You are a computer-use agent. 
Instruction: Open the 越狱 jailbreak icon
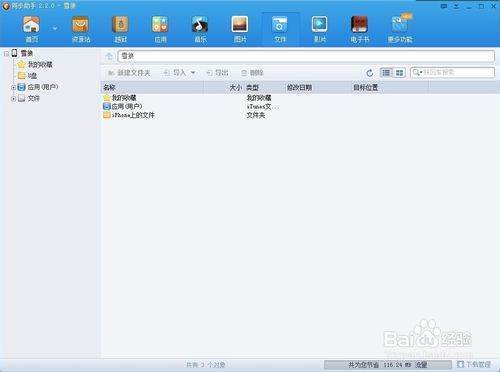pyautogui.click(x=121, y=29)
